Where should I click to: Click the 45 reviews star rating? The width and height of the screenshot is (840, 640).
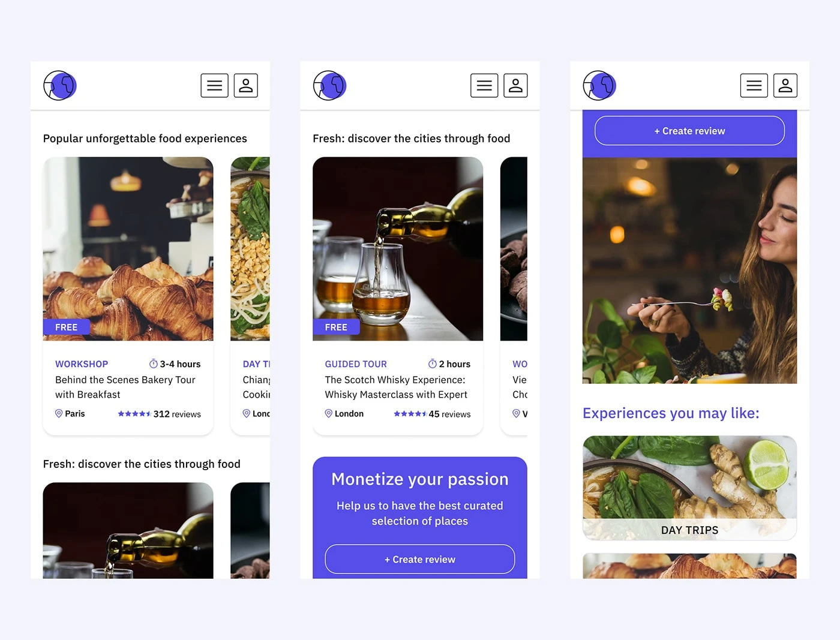click(432, 414)
